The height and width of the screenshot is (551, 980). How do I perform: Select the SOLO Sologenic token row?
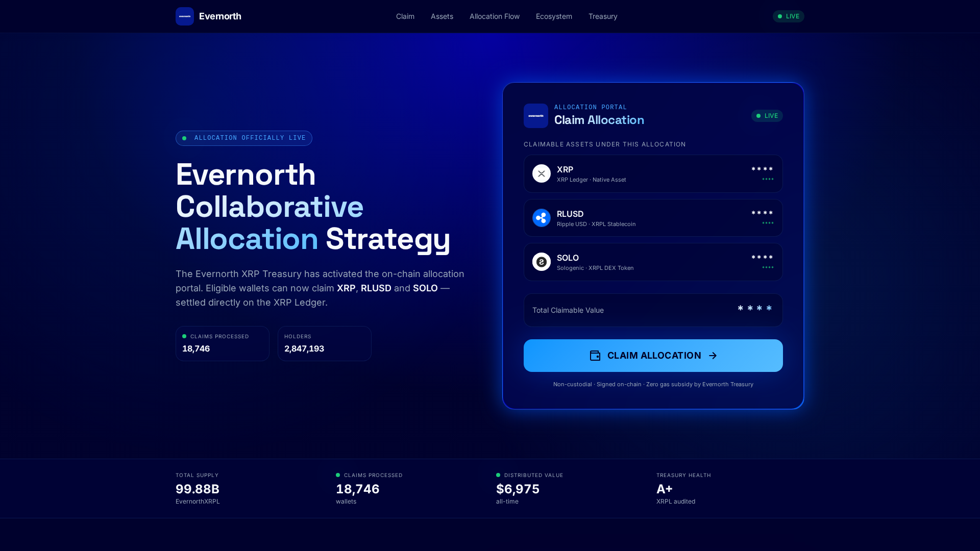[x=653, y=262]
